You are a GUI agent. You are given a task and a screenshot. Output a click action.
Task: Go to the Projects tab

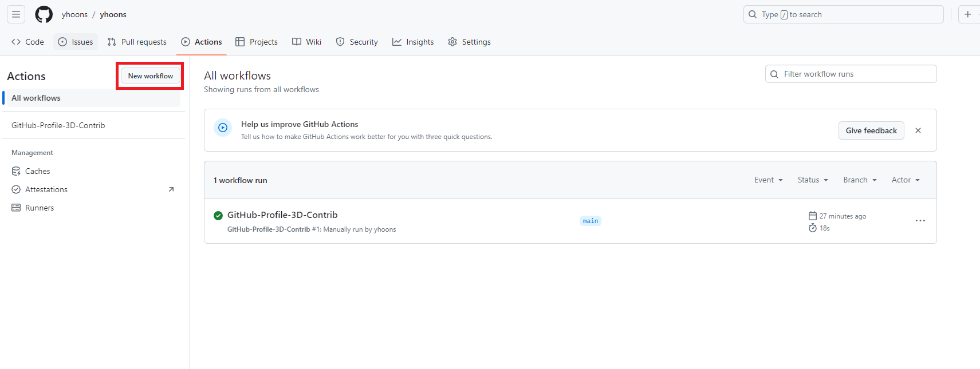[x=257, y=42]
